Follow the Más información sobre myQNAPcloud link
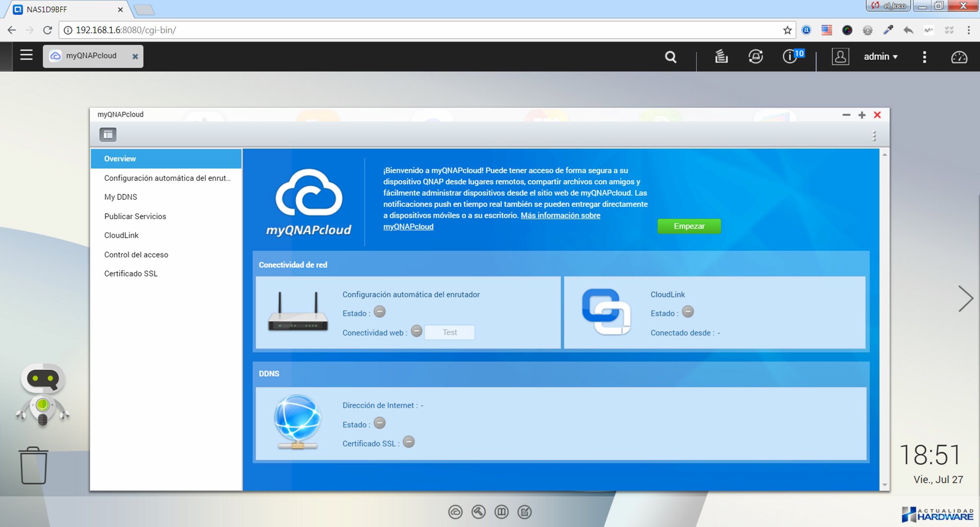980x527 pixels. point(560,216)
